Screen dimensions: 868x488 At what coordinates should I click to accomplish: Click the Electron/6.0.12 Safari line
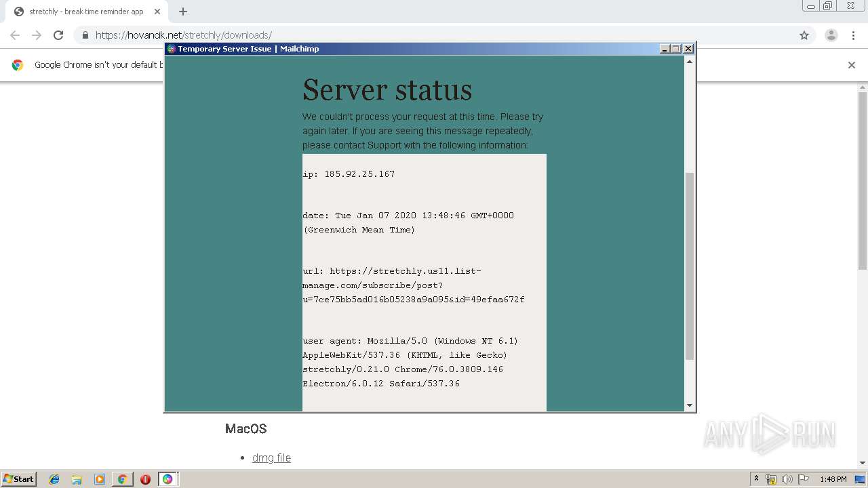point(381,384)
